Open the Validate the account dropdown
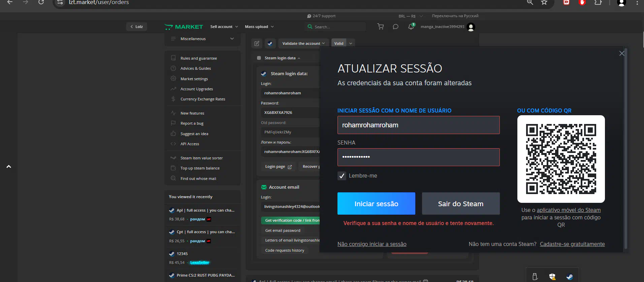Screen dimensions: 644x282 pyautogui.click(x=303, y=43)
